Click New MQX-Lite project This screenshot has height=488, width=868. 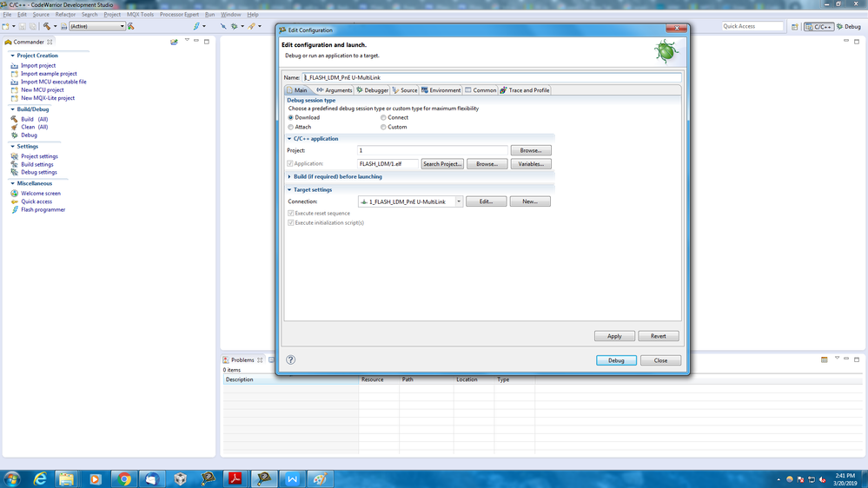click(x=48, y=98)
